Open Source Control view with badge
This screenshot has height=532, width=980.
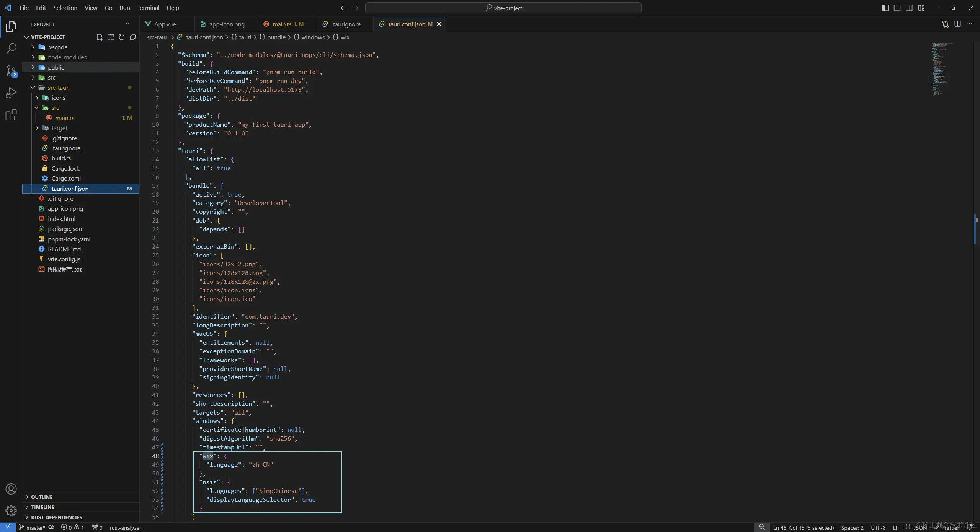tap(11, 71)
